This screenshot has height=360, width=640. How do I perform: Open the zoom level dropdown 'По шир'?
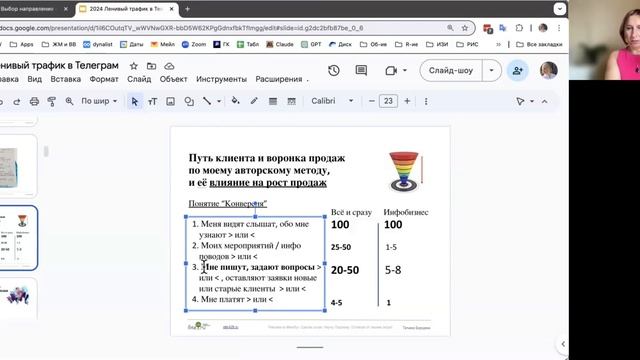[x=99, y=101]
